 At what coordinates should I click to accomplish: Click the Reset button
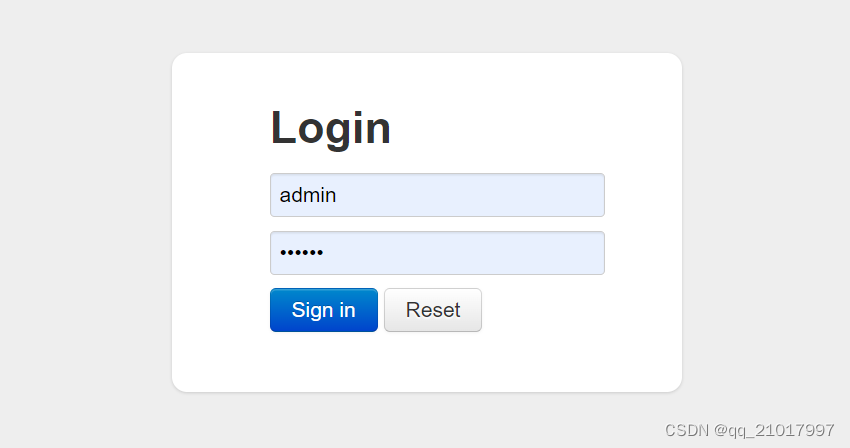[433, 310]
